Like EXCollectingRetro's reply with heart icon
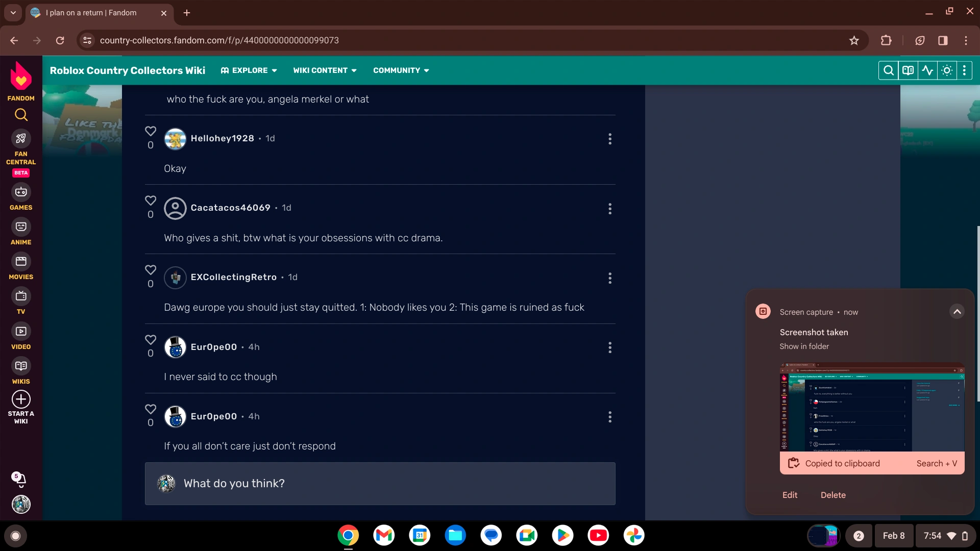The height and width of the screenshot is (551, 980). coord(151,270)
